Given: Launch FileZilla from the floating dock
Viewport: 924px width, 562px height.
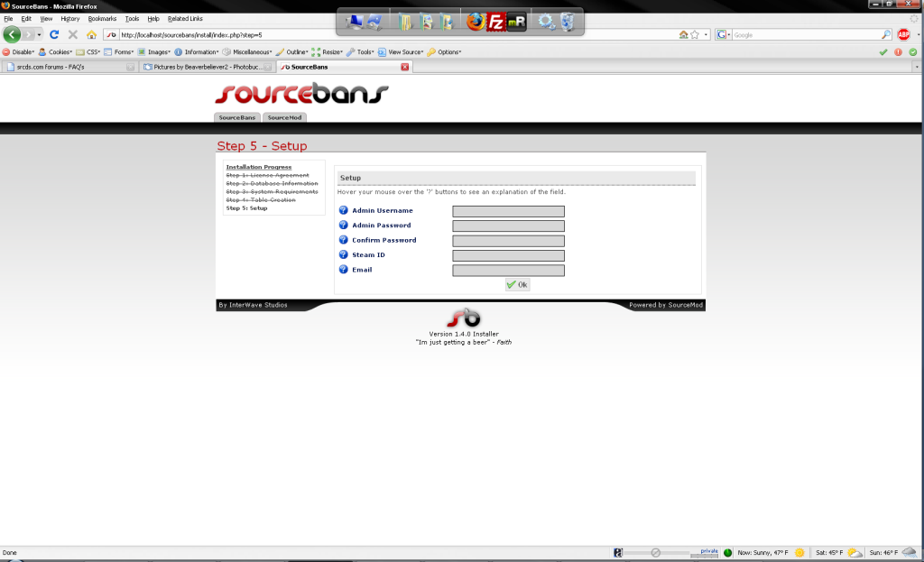Looking at the screenshot, I should click(494, 23).
